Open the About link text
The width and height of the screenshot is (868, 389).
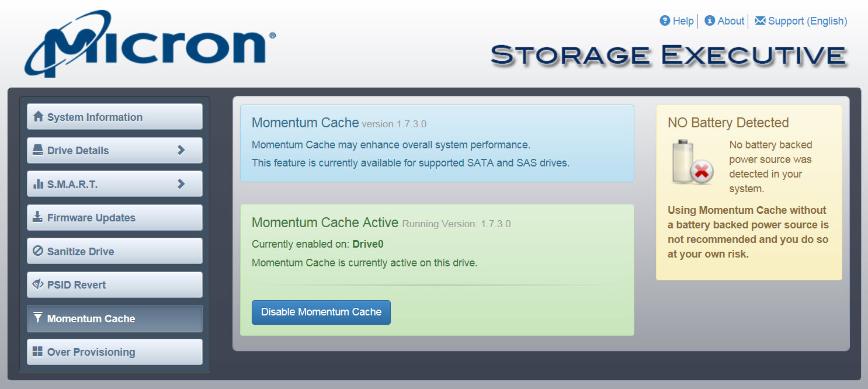coord(731,21)
